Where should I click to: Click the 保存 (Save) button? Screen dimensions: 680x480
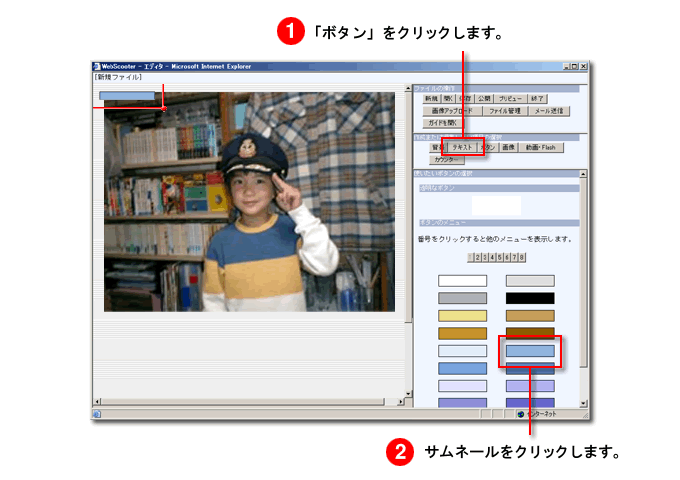coord(465,99)
